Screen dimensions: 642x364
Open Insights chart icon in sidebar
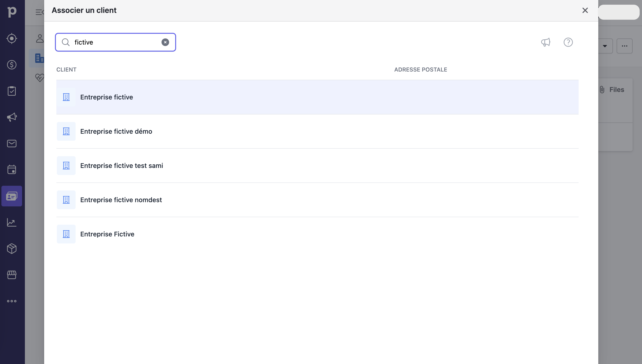12,222
